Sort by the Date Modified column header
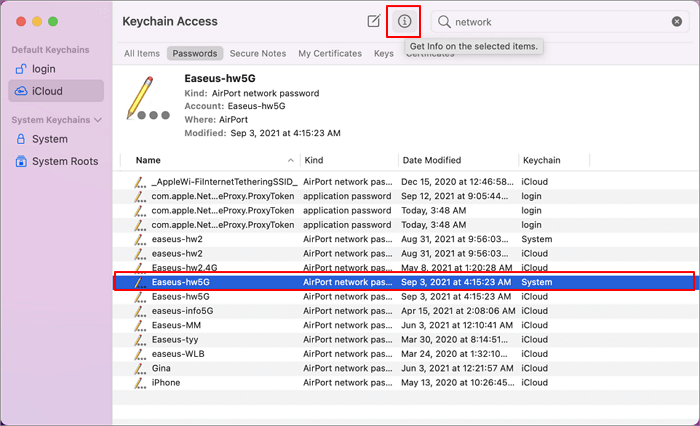The width and height of the screenshot is (700, 426). click(x=430, y=160)
